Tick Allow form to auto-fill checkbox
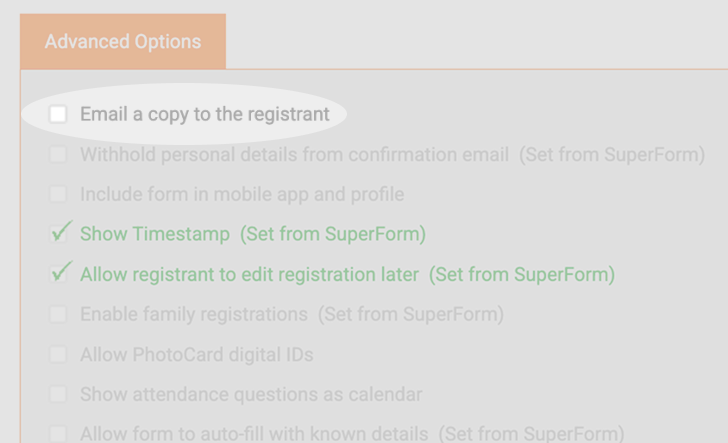 click(58, 434)
